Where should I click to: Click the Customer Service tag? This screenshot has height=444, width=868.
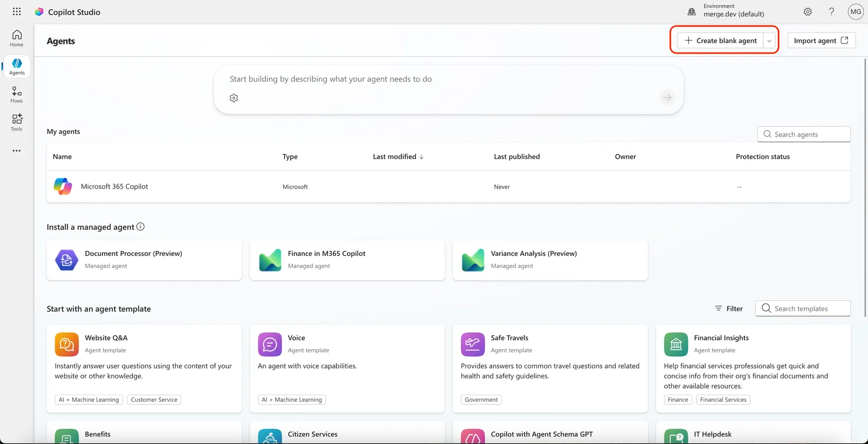pos(154,400)
